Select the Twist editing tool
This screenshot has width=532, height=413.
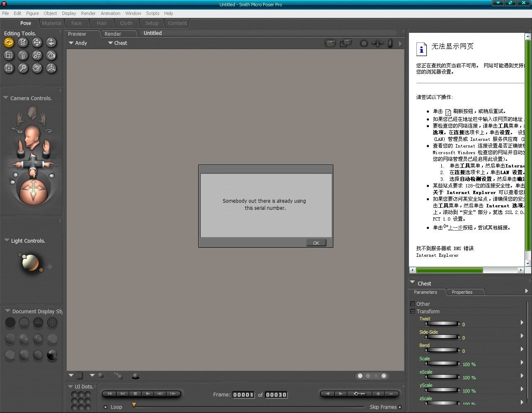(x=23, y=42)
